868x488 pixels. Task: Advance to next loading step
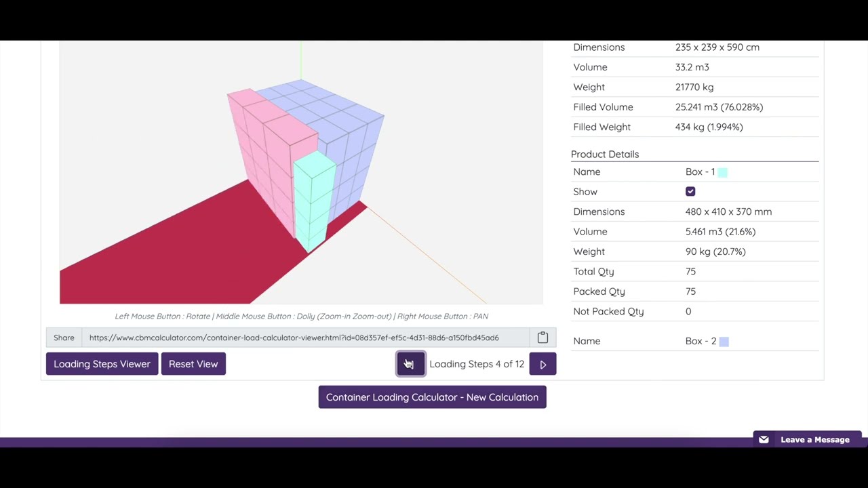pyautogui.click(x=542, y=364)
